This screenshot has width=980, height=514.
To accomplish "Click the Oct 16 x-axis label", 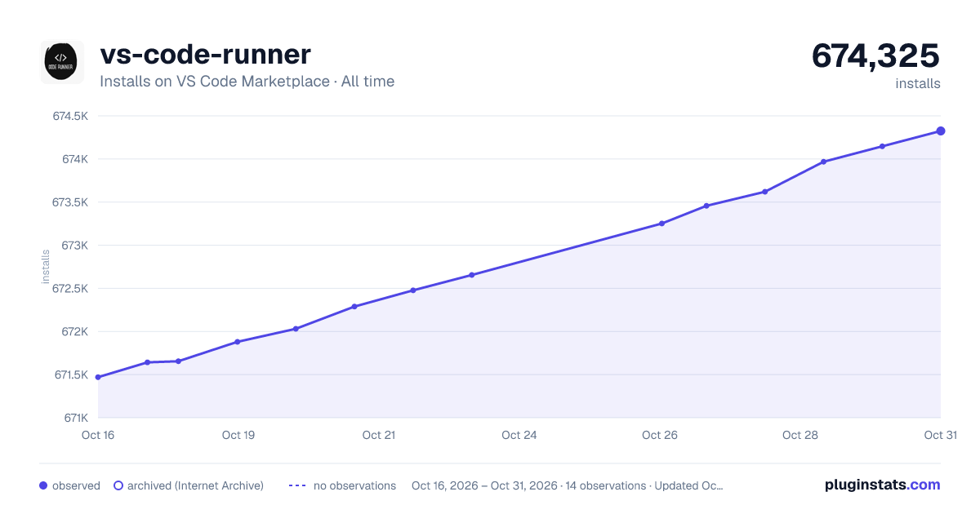I will 98,435.
